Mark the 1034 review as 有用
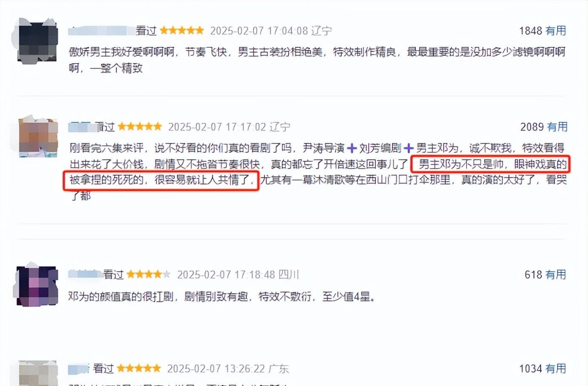Image resolution: width=588 pixels, height=386 pixels. point(556,369)
